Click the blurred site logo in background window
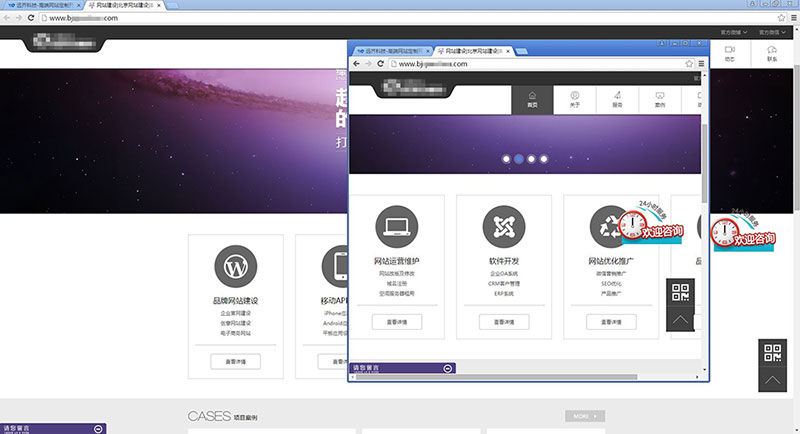800x434 pixels. click(64, 41)
